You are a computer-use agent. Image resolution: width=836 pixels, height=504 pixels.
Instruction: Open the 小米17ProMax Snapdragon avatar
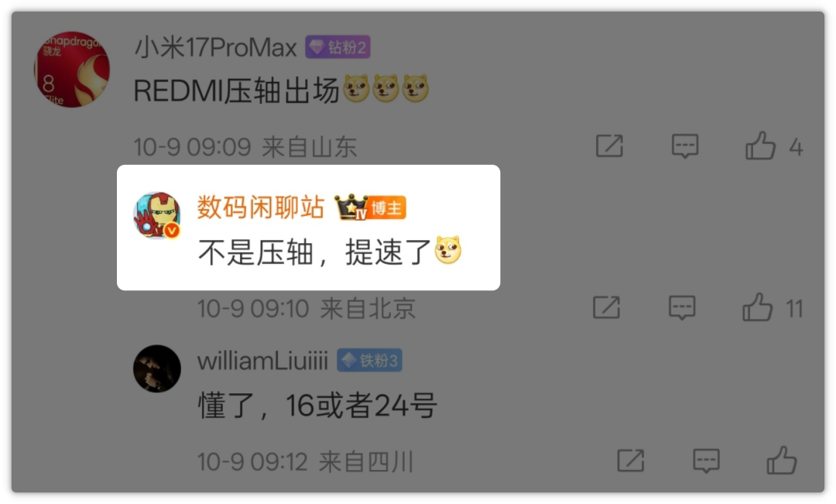72,70
